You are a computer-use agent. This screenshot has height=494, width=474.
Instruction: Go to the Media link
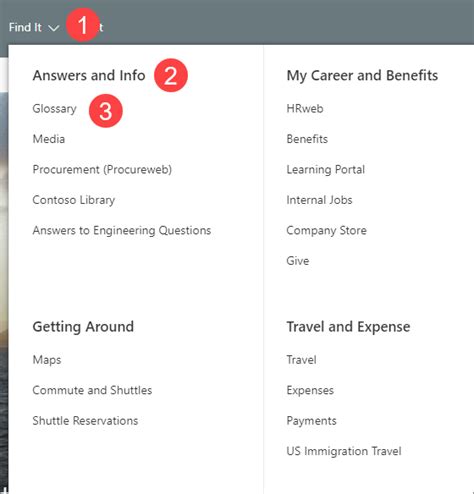[x=49, y=139]
